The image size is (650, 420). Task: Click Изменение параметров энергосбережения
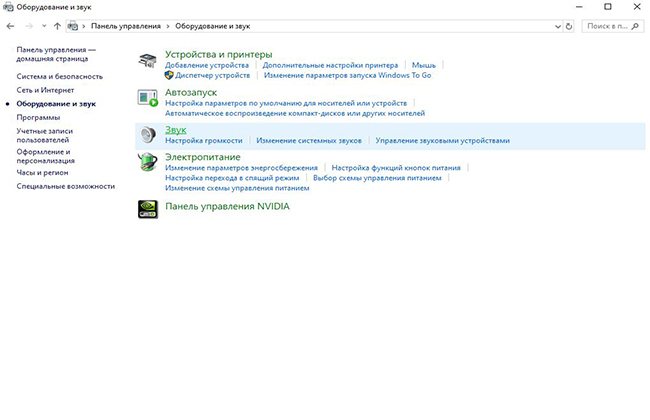[241, 168]
